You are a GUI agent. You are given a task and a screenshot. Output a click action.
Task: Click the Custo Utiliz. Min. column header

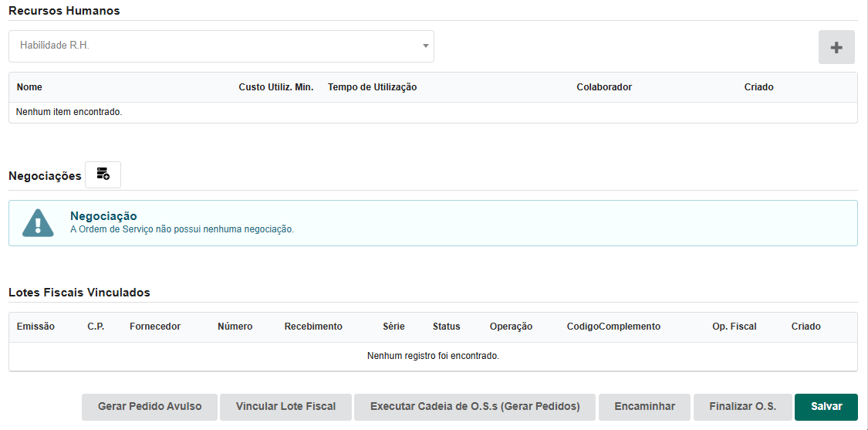275,87
